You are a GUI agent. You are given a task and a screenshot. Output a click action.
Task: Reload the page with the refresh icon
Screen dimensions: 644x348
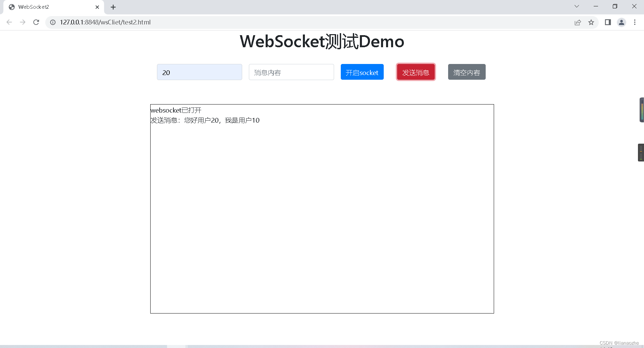[36, 22]
